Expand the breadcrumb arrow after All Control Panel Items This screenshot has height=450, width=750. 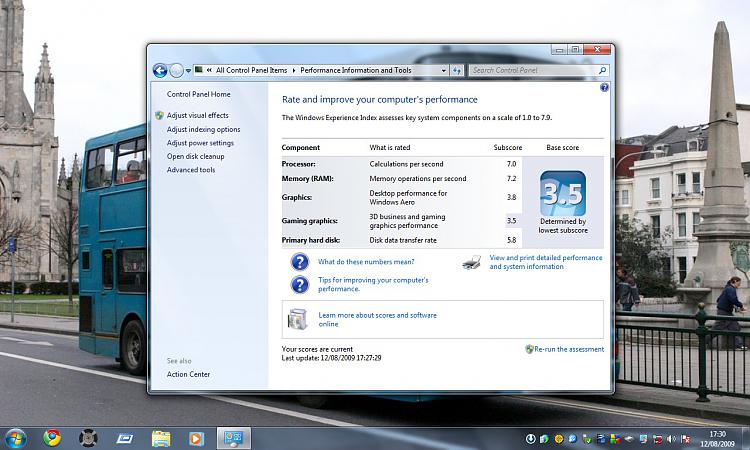pos(294,70)
